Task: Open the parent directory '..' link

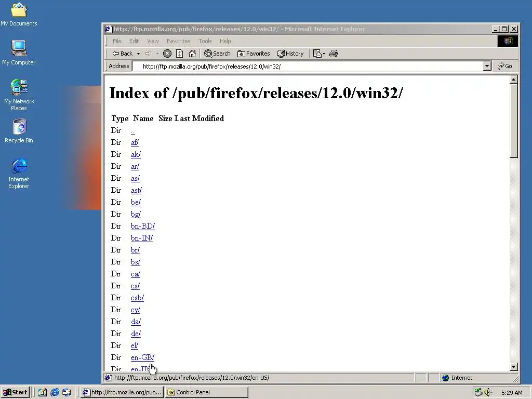Action: click(132, 130)
